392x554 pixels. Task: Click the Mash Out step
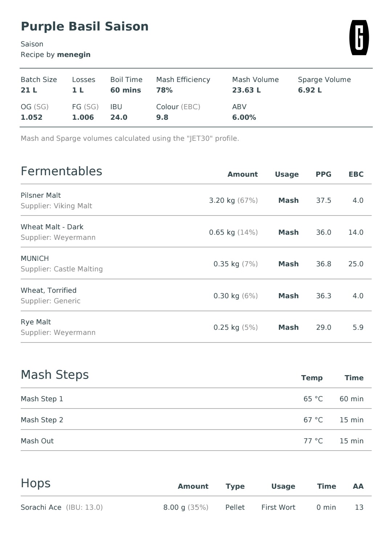(196, 441)
